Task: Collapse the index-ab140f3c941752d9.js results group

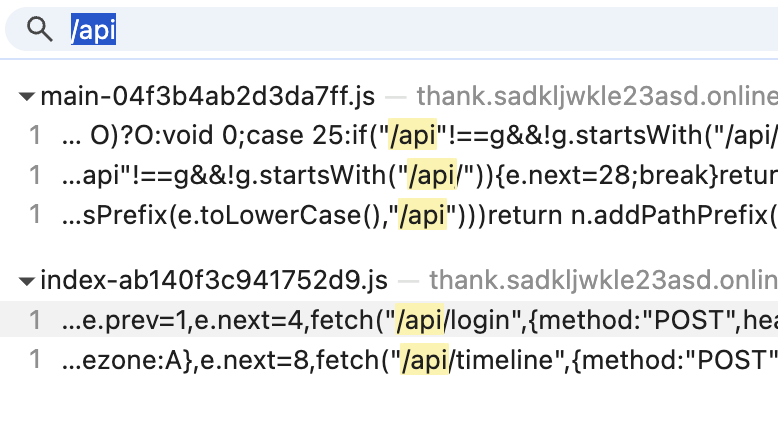Action: click(x=26, y=281)
